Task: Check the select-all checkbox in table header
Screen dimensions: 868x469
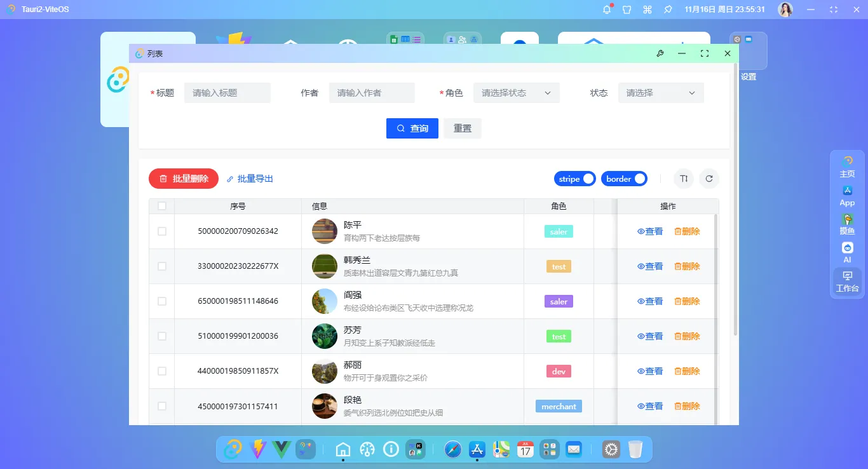Action: [161, 206]
